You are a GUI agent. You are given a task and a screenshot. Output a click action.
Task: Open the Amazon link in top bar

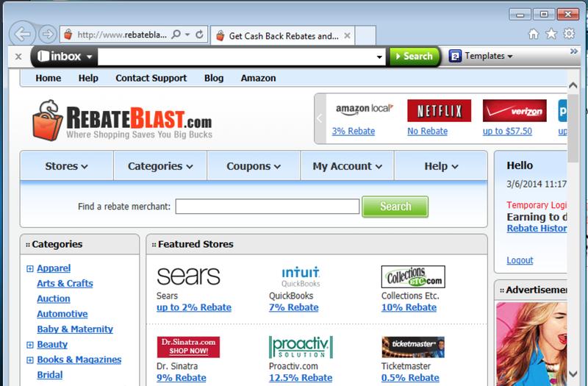coord(259,78)
